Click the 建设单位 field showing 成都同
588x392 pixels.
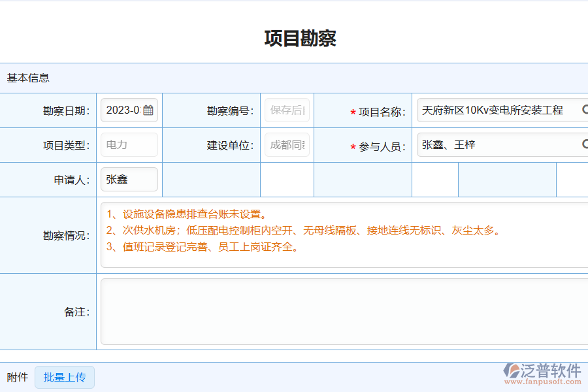287,144
